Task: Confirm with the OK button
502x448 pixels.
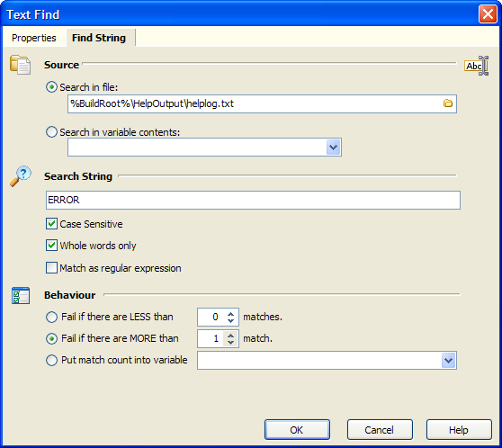Action: 297,429
